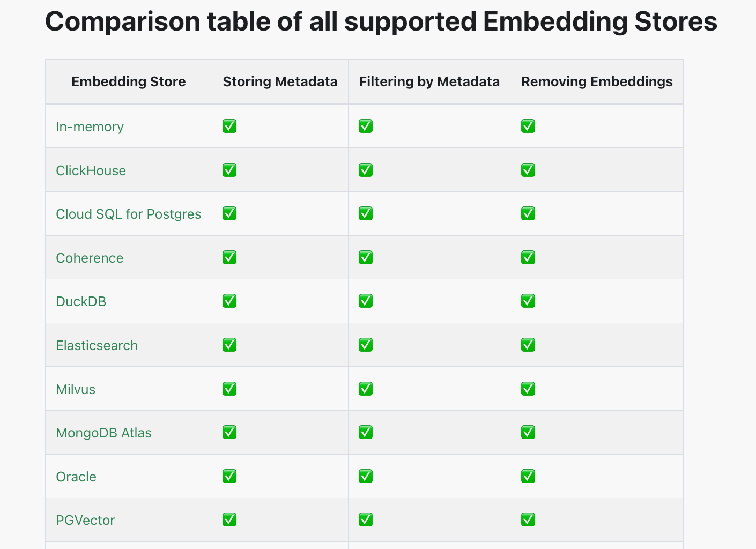Click MongoDB Atlas Filtering by Metadata checkmark
This screenshot has width=756, height=549.
click(366, 432)
